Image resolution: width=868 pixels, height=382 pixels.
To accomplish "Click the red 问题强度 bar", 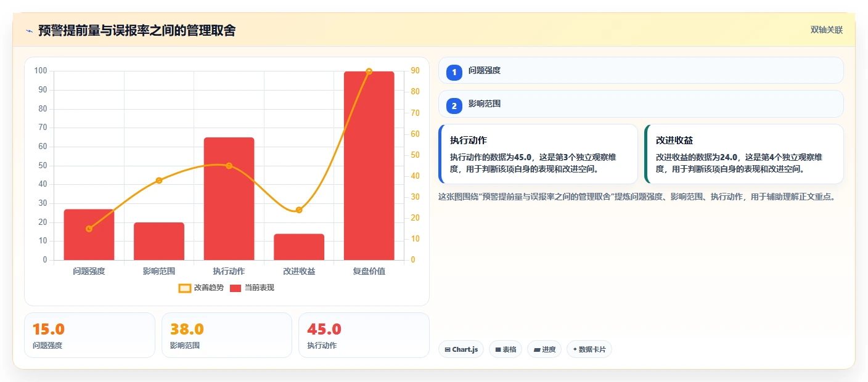I will 89,235.
